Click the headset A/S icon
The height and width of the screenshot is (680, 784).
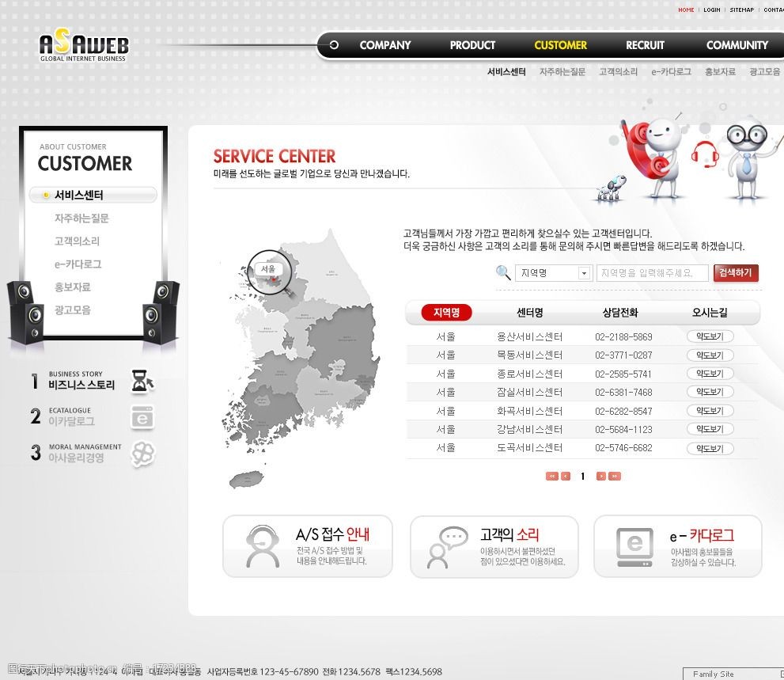262,546
